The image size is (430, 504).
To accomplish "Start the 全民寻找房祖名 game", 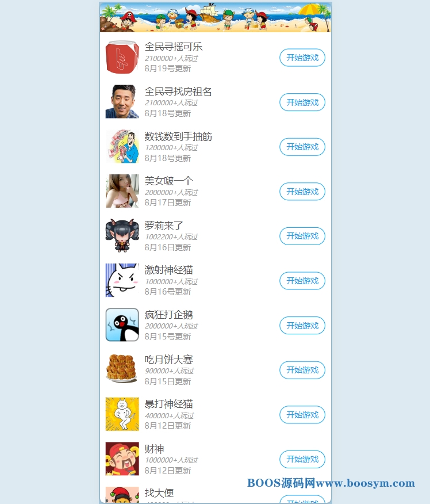I will click(302, 102).
